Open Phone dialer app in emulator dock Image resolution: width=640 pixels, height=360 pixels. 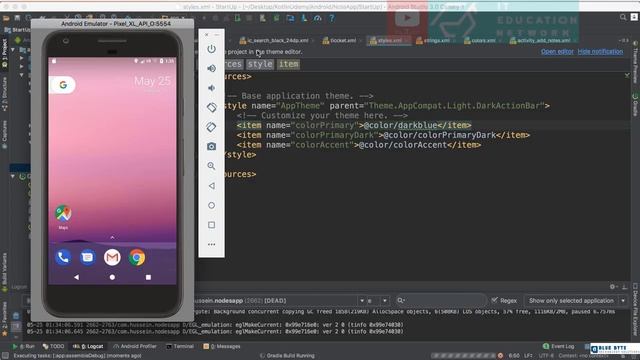point(63,258)
